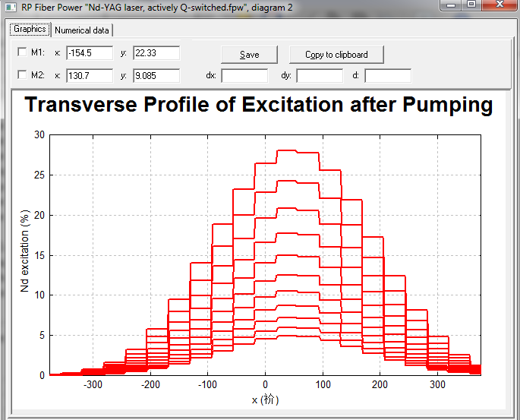The image size is (520, 420).
Task: Click the Save button
Action: click(x=250, y=55)
